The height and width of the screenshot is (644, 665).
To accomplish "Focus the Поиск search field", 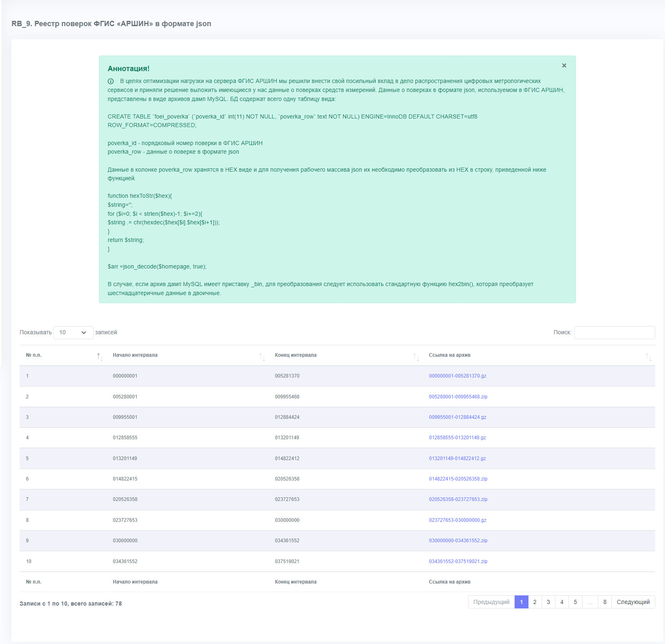I will point(614,332).
